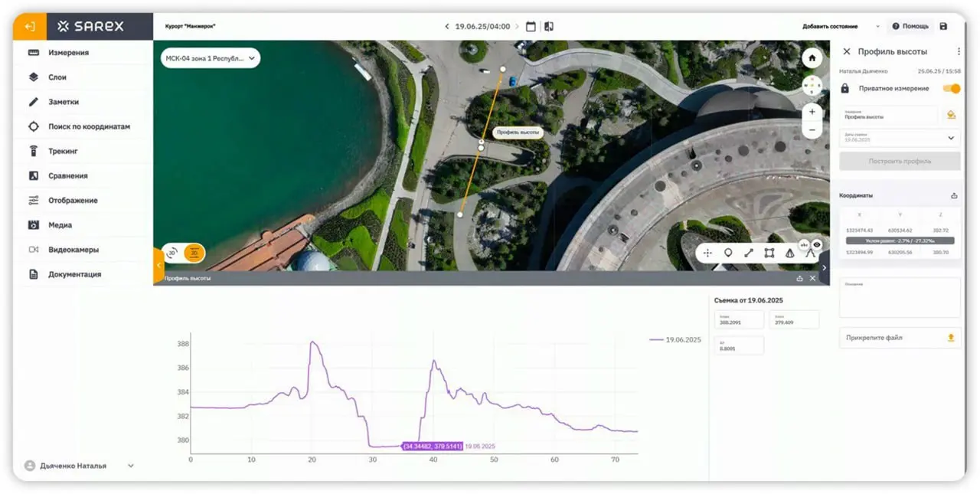
Task: Open Поиск по координатам
Action: (83, 126)
